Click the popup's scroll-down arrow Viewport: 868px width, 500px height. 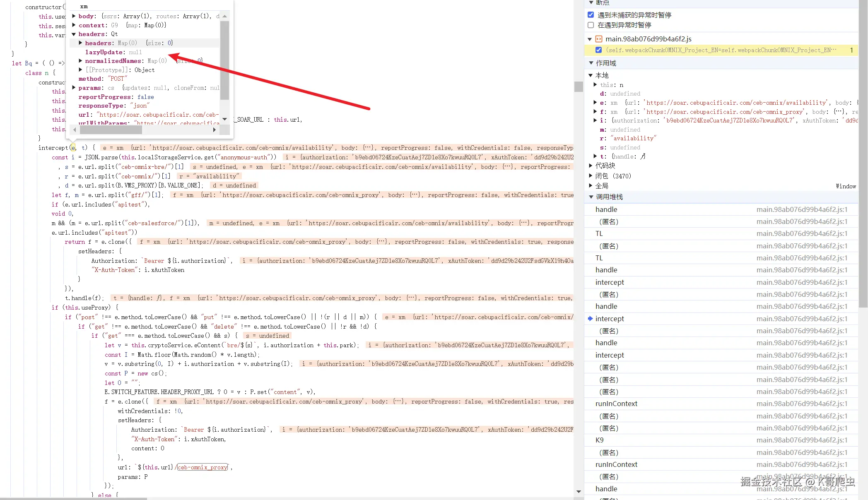click(224, 119)
